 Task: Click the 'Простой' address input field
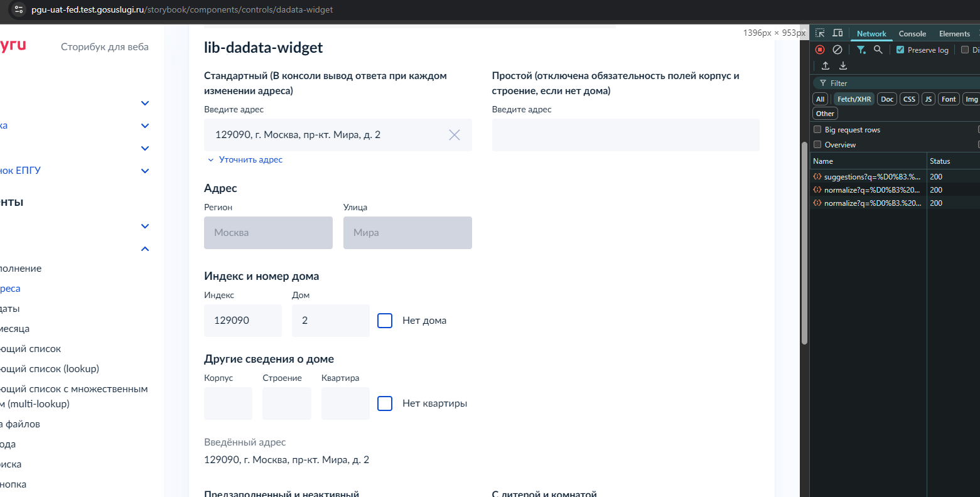pyautogui.click(x=625, y=135)
